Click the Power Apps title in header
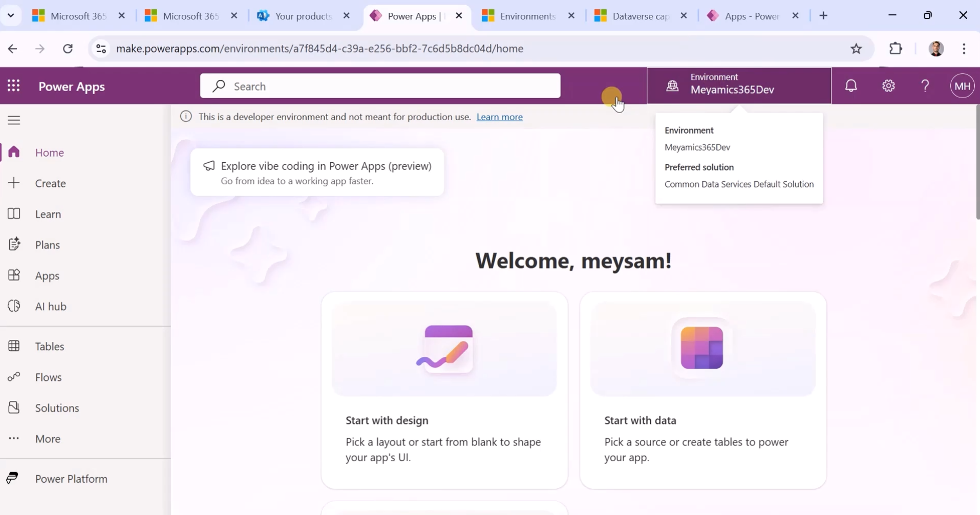 (x=72, y=86)
